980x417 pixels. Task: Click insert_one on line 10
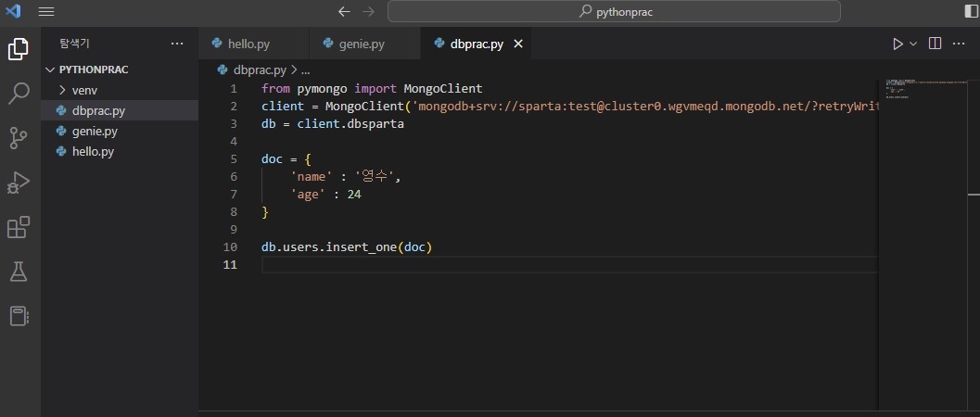point(362,247)
